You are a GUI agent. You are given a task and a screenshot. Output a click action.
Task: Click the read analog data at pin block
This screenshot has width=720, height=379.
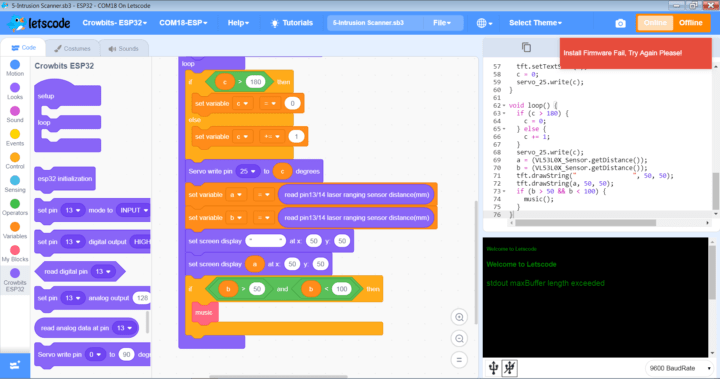pyautogui.click(x=86, y=328)
